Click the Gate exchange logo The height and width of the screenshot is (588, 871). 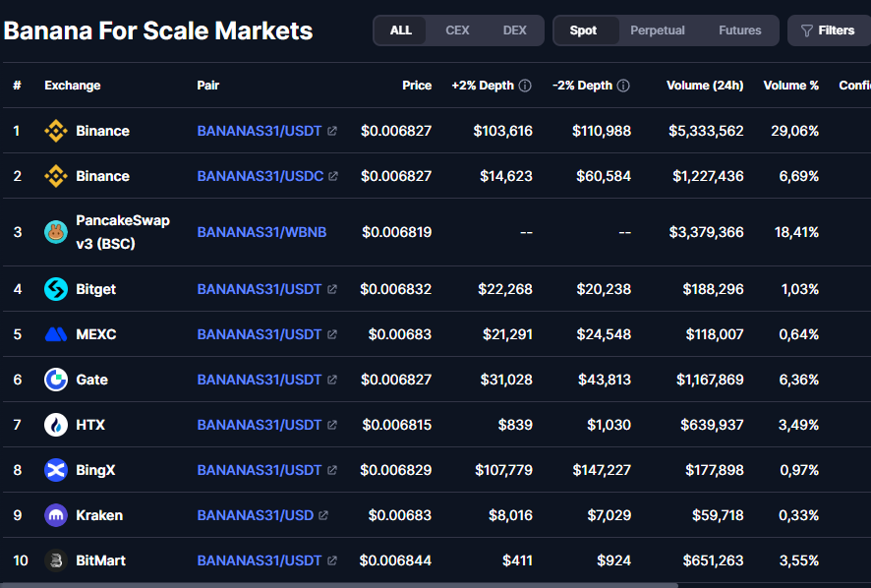(x=56, y=380)
